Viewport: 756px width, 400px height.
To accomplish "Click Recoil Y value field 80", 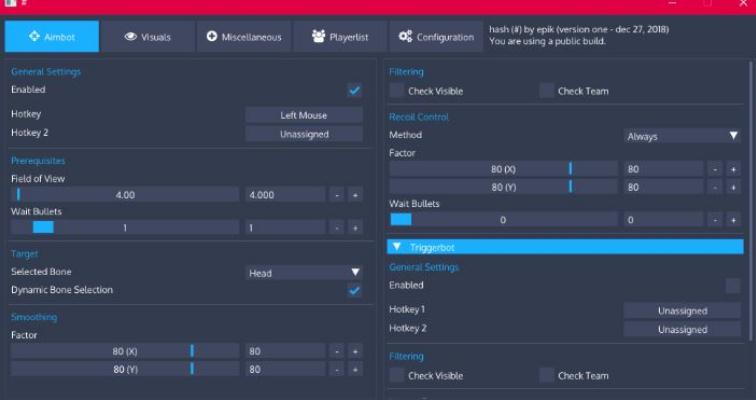I will [x=663, y=187].
